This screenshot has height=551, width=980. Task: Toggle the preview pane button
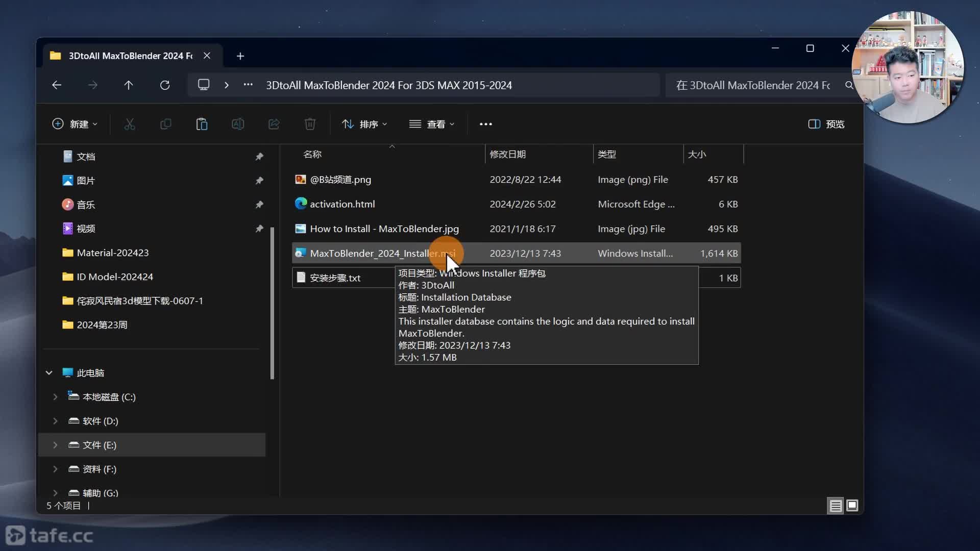[826, 124]
